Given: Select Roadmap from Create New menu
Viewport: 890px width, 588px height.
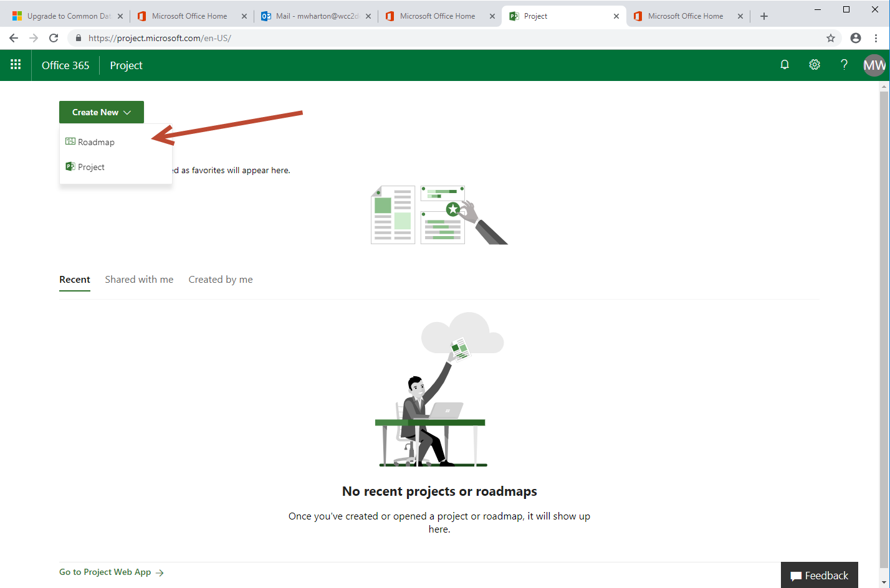Looking at the screenshot, I should (x=96, y=142).
